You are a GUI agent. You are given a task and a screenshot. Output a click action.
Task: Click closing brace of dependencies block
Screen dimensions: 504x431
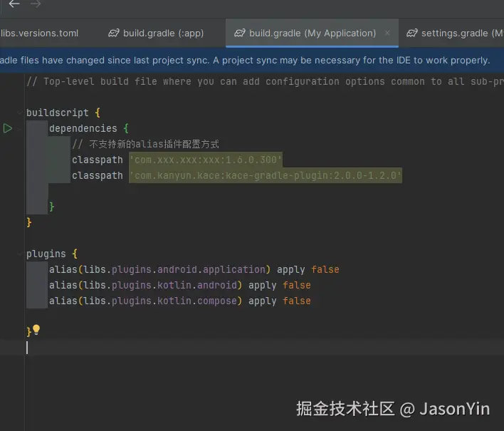coord(51,207)
